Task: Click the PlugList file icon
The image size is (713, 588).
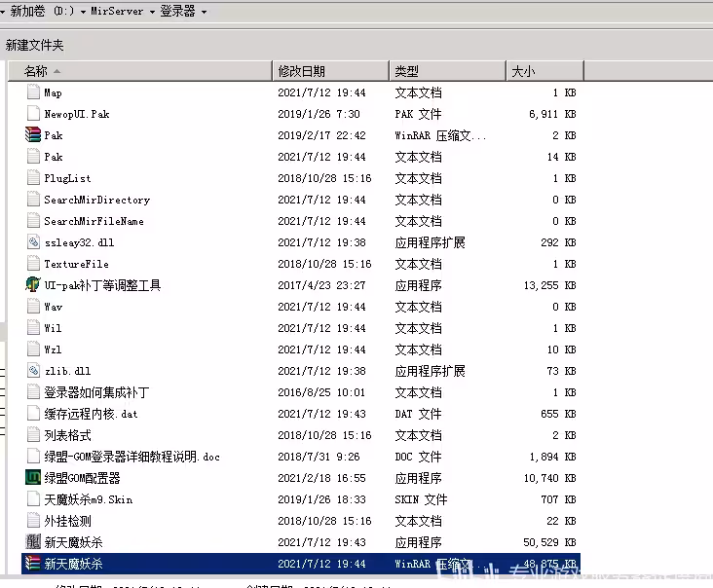Action: click(33, 178)
